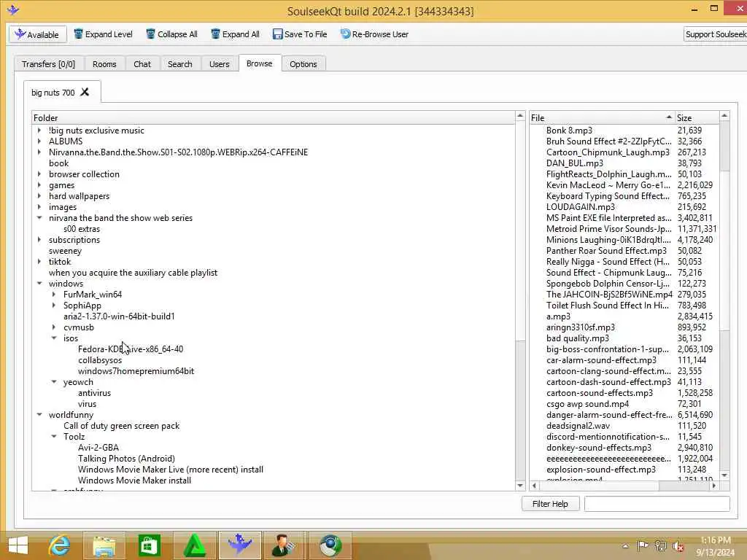Click Save To File floppy icon
Screen dimensions: 747x560
click(278, 34)
